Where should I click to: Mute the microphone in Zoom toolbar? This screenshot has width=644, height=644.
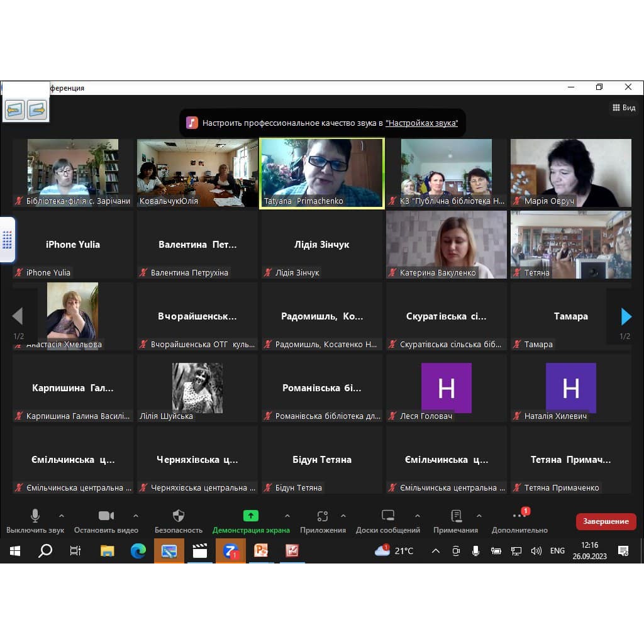pos(35,516)
